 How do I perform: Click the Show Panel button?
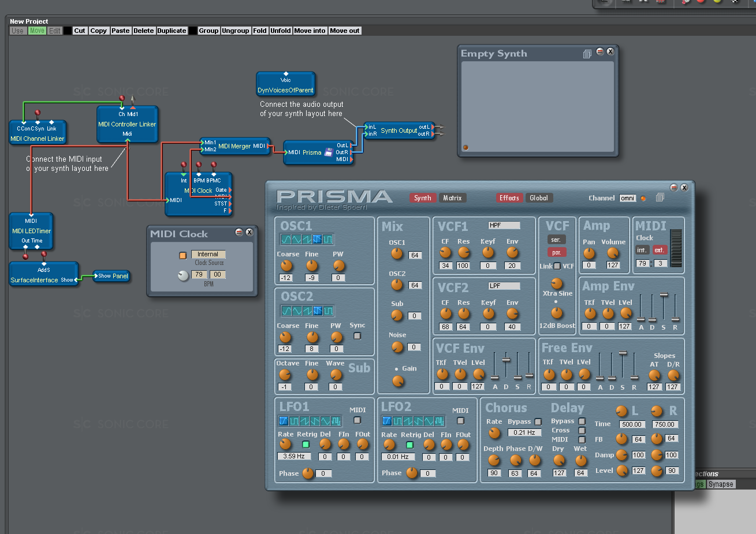click(111, 276)
